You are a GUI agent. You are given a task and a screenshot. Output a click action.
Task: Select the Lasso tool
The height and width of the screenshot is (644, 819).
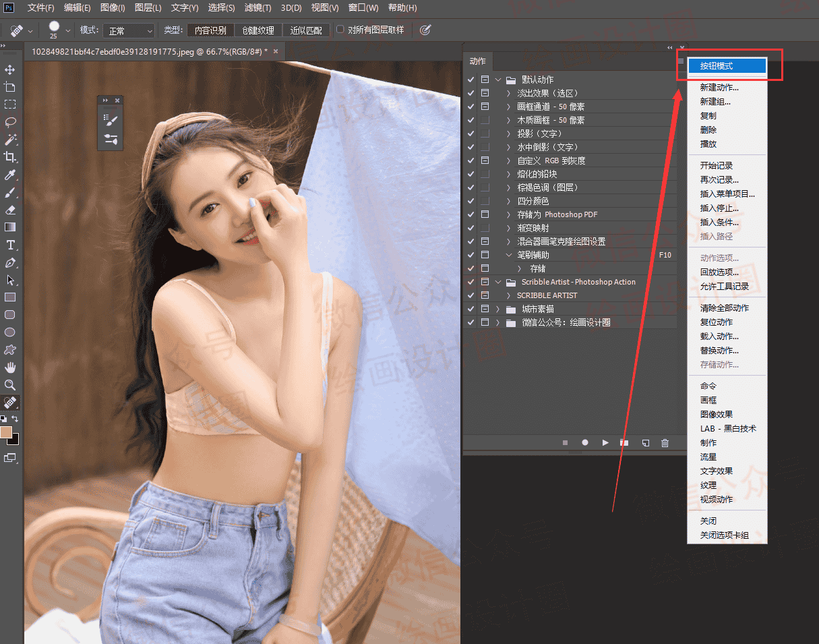tap(10, 122)
